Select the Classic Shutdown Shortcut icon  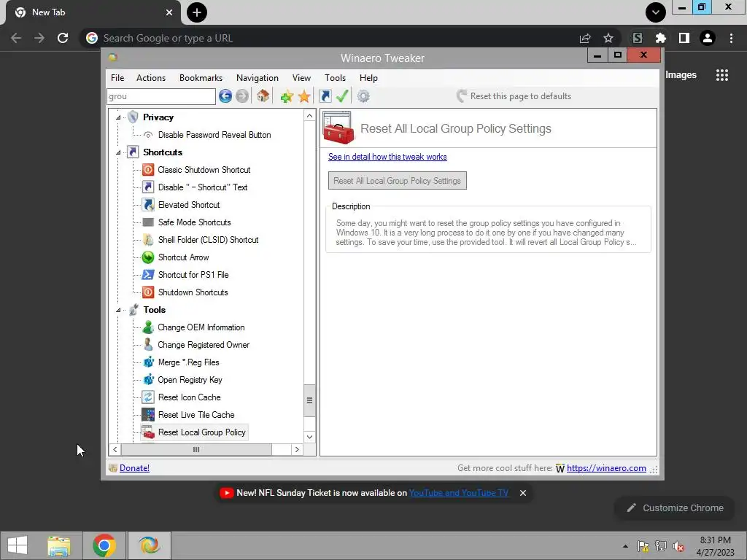[148, 169]
